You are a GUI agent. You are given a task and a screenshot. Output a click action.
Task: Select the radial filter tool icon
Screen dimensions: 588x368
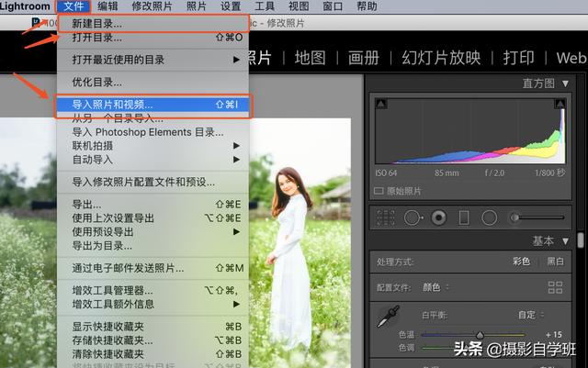[x=490, y=217]
